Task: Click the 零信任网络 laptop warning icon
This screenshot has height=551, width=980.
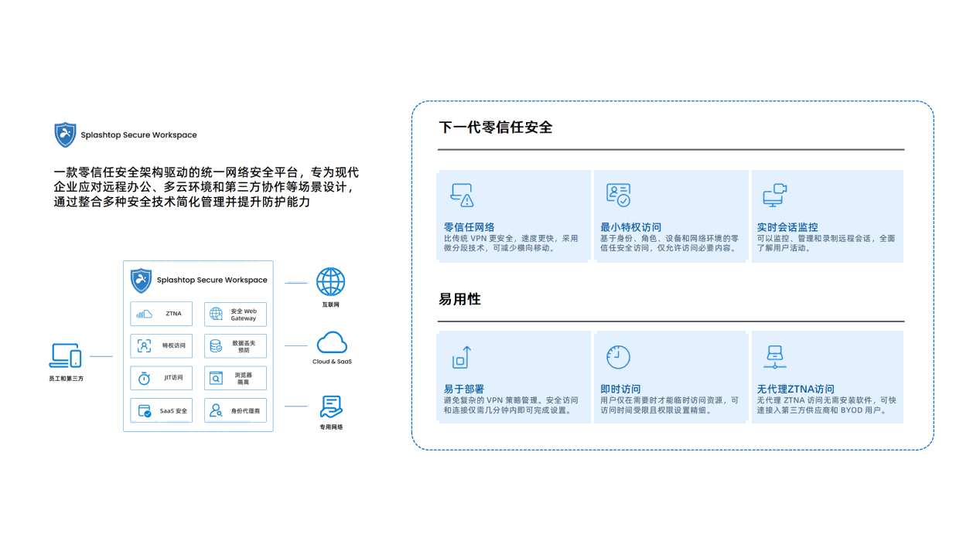Action: (462, 196)
